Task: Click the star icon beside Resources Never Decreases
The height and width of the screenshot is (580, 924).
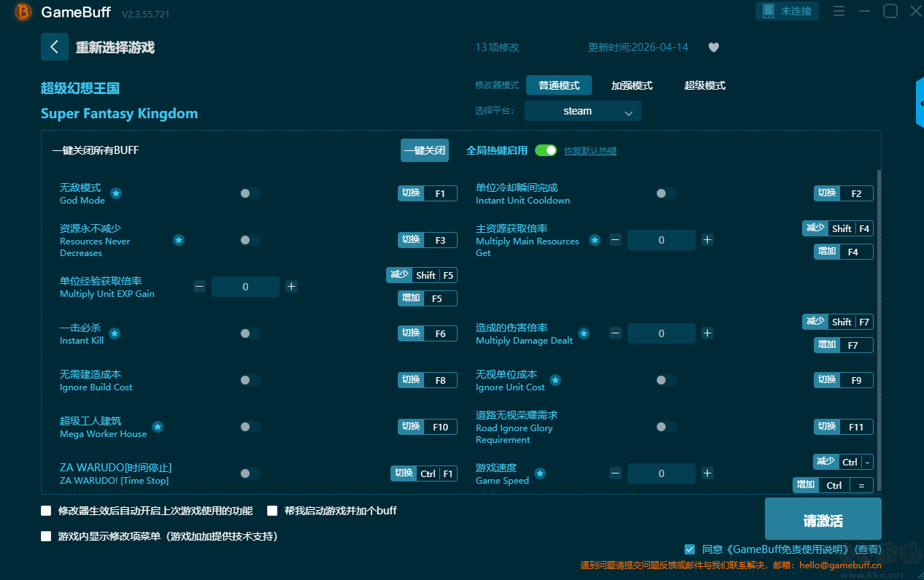Action: pyautogui.click(x=179, y=240)
